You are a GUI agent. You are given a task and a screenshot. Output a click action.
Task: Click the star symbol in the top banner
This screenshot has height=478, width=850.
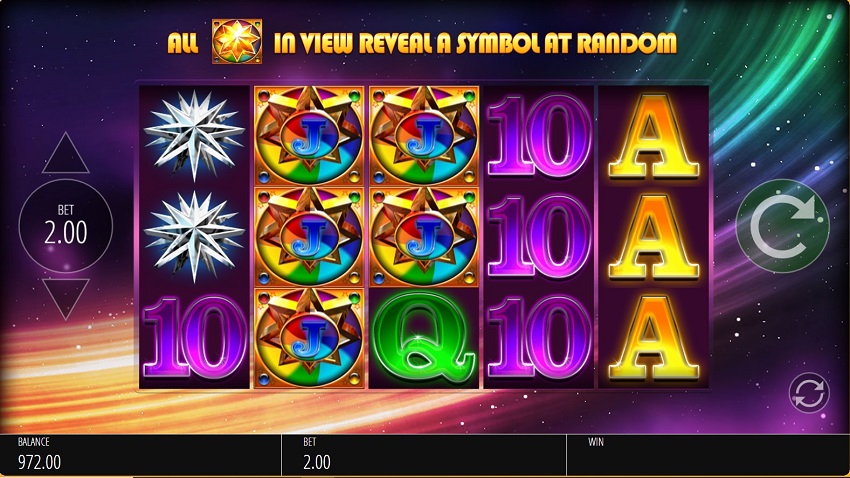coord(237,42)
